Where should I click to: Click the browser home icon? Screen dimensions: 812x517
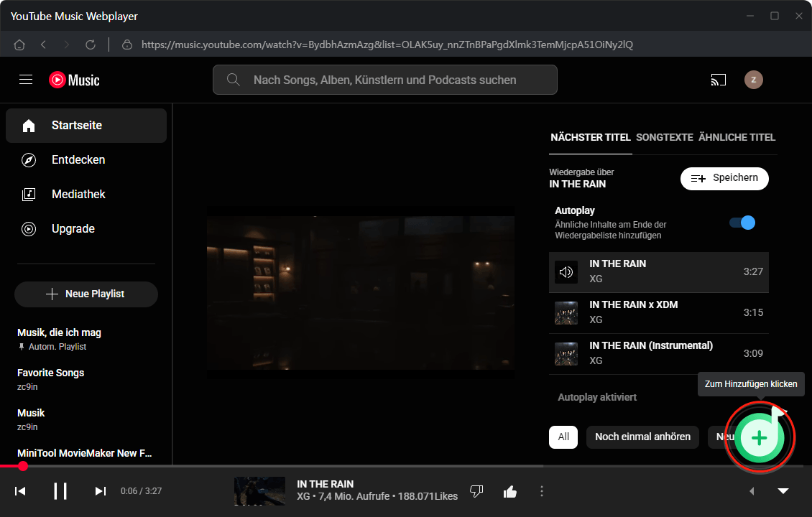point(19,45)
